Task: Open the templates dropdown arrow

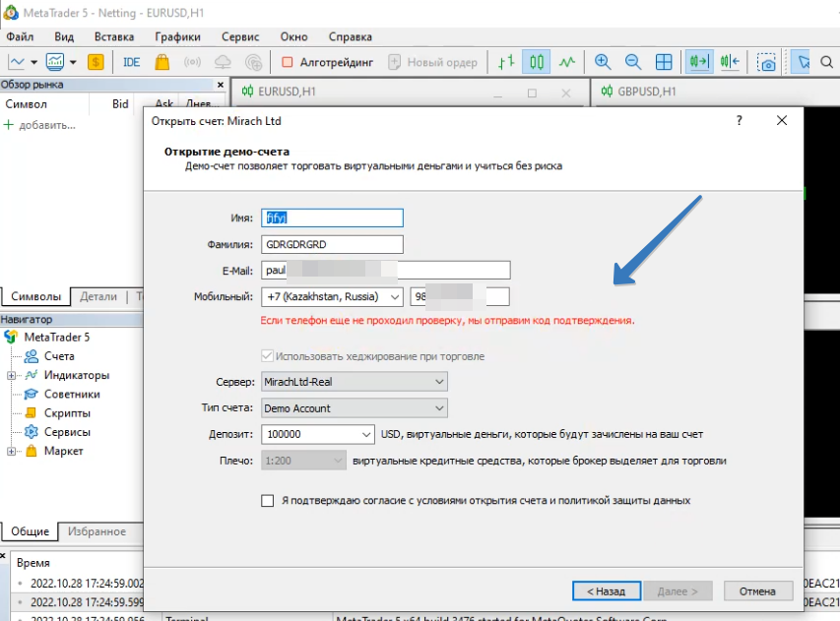Action: (x=73, y=62)
